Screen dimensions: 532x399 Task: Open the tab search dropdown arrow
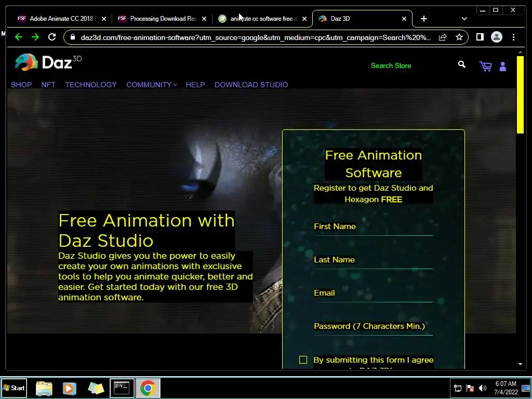coord(464,19)
